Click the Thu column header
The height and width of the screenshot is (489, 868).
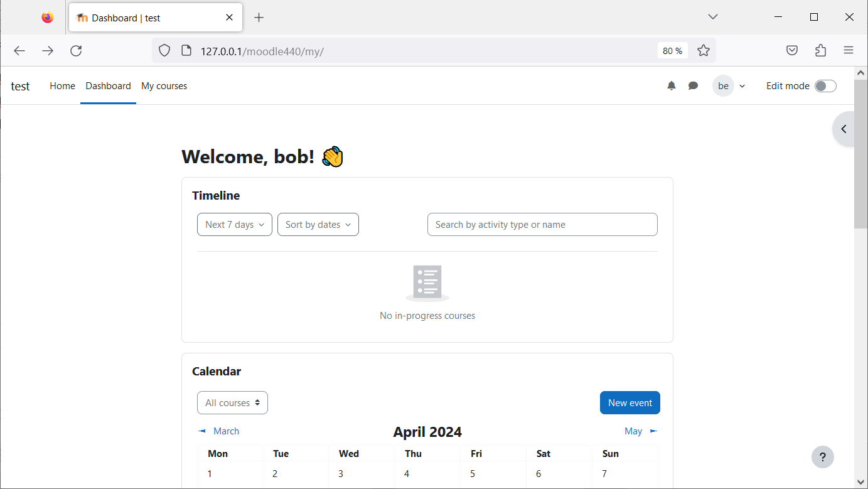click(x=413, y=454)
